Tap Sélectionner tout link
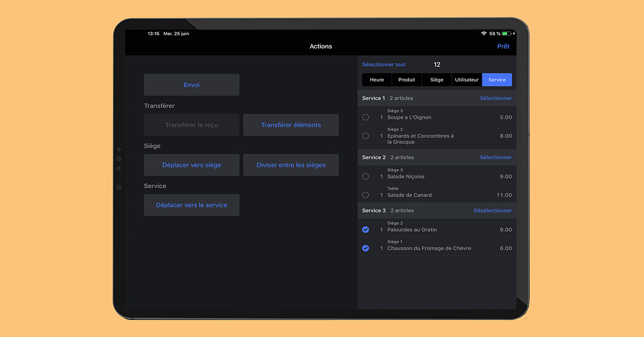644x337 pixels. 384,64
